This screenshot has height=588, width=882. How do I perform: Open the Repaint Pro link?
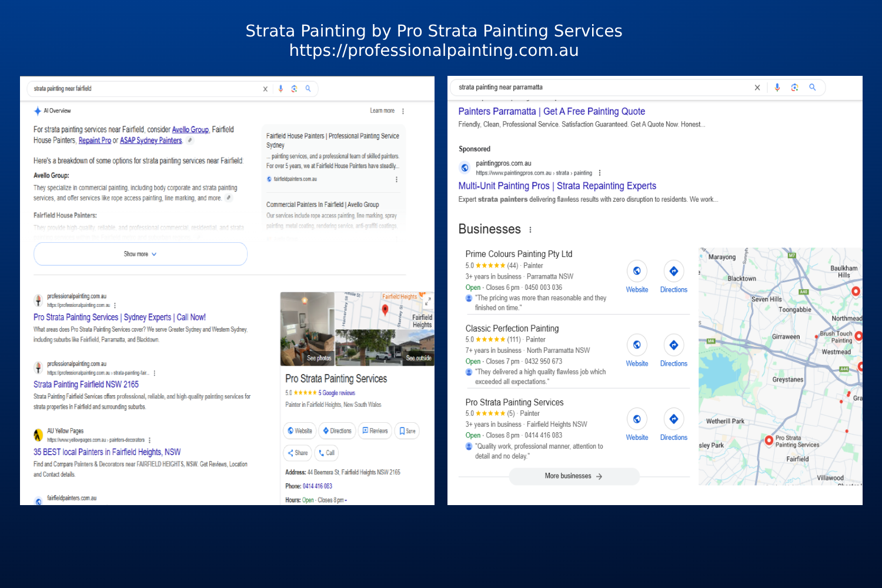click(x=95, y=141)
